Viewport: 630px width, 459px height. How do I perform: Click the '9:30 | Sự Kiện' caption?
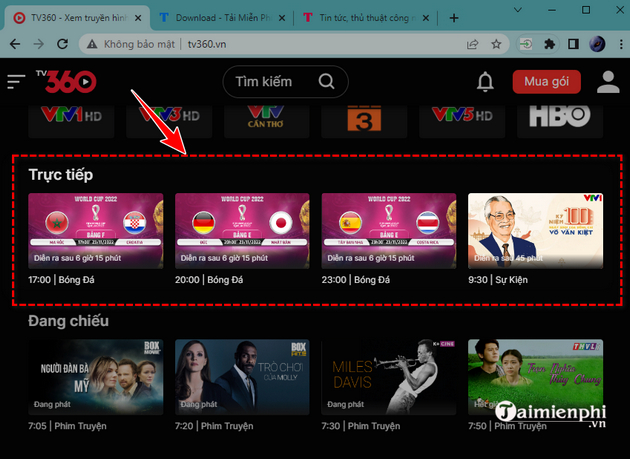point(498,280)
